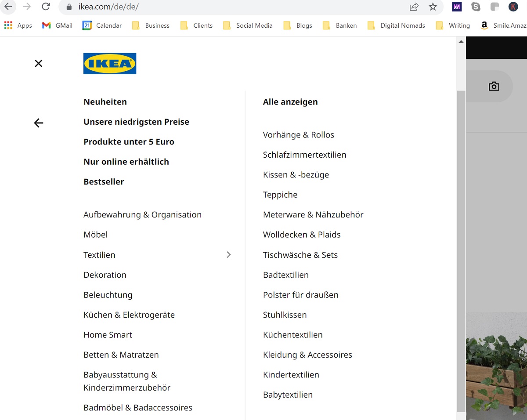Select Neuheiten in the menu
Screen dimensions: 527x420
click(105, 102)
